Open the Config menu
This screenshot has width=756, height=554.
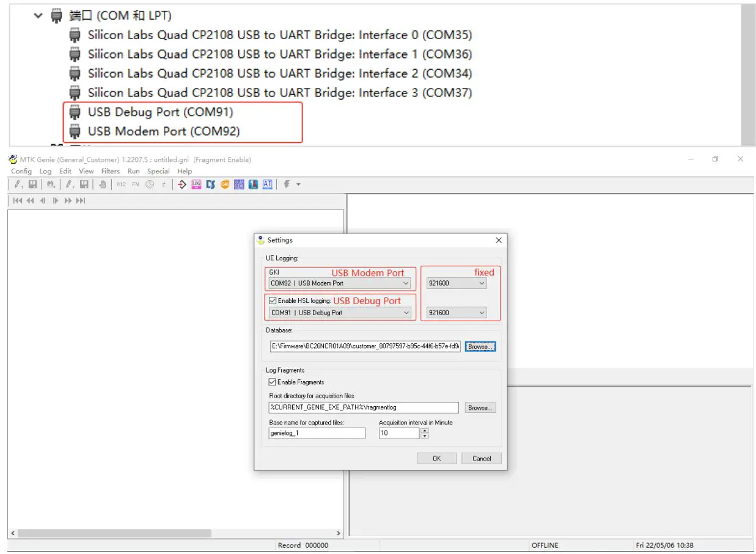point(21,171)
